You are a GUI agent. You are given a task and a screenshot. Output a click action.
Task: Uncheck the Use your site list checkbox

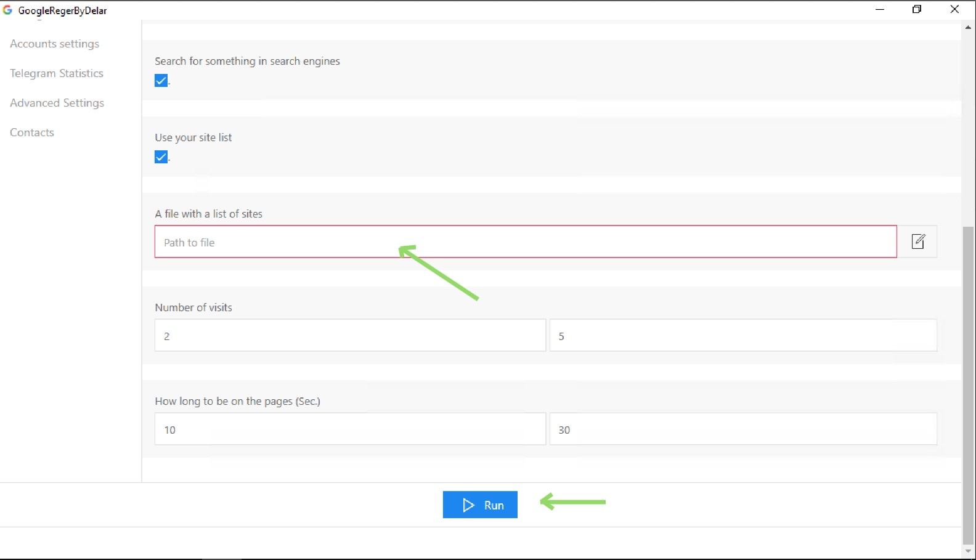click(x=161, y=157)
